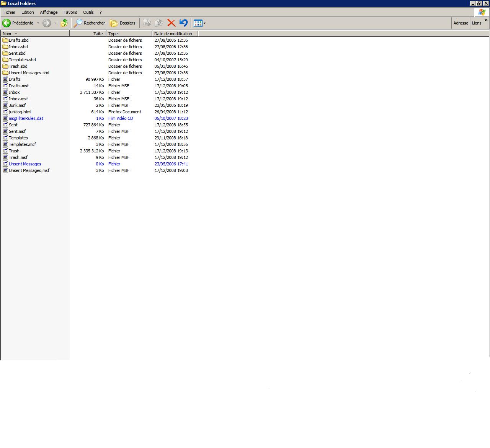Screen dimensions: 490x448
Task: Click the 26/04/2008 11:12 date
Action: pos(171,112)
